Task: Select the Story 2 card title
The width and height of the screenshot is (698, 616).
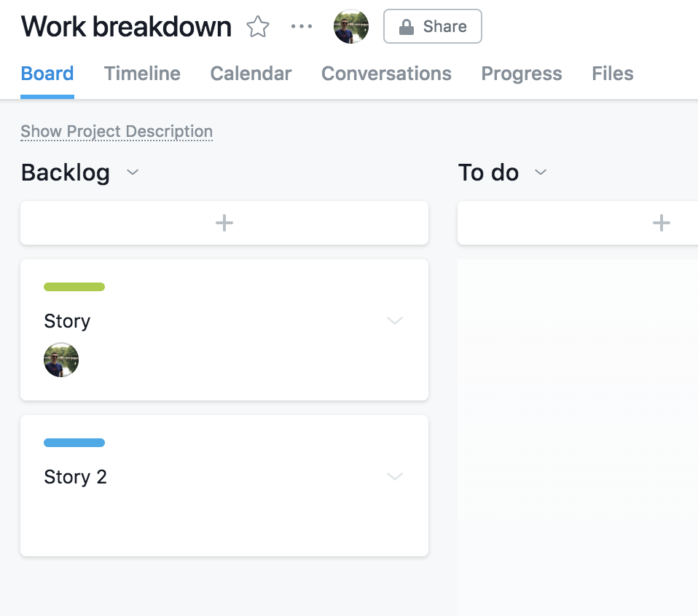Action: [75, 477]
